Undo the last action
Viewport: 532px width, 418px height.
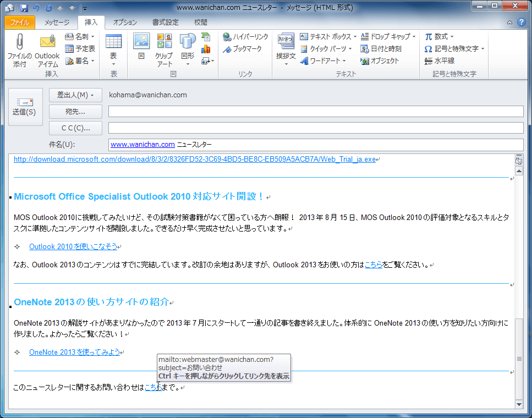point(36,8)
